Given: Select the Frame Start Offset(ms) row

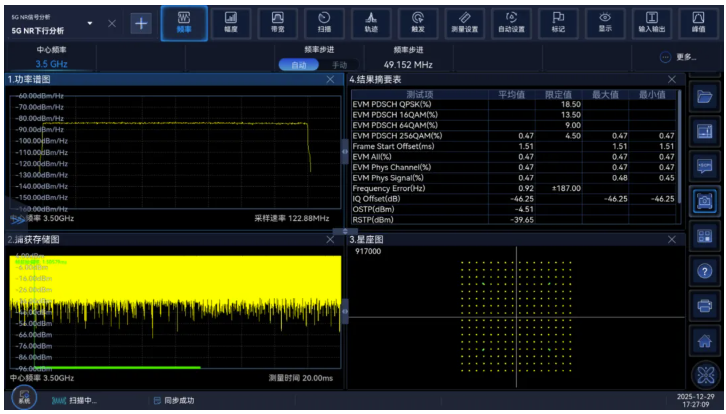Looking at the screenshot, I should pos(513,146).
